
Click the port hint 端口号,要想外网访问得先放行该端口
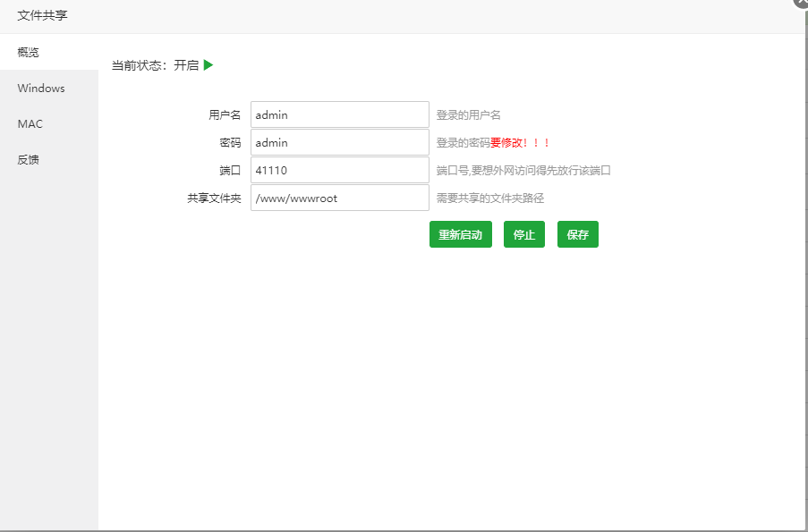point(523,171)
